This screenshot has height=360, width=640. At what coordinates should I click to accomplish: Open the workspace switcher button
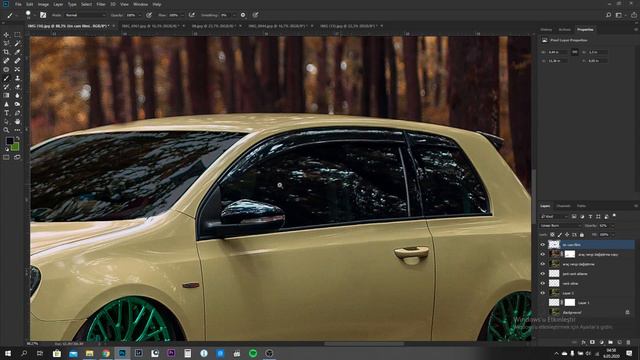pos(620,15)
